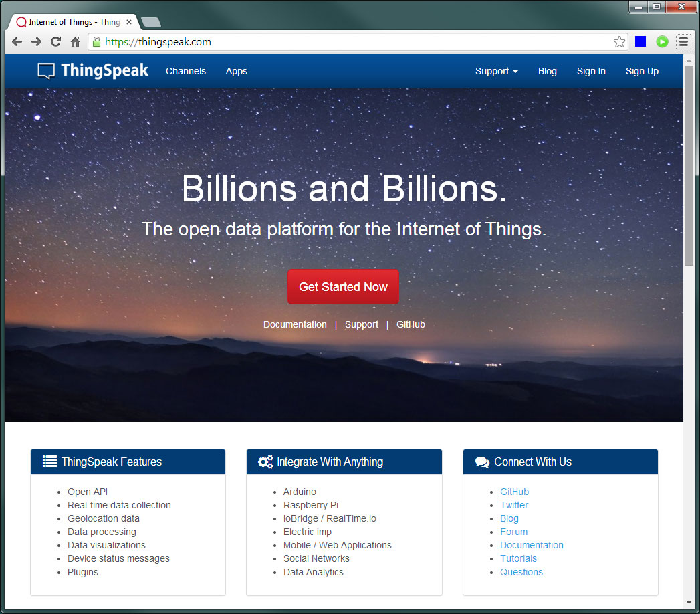700x614 pixels.
Task: Open Tutorials link in Connect With Us
Action: click(x=518, y=558)
